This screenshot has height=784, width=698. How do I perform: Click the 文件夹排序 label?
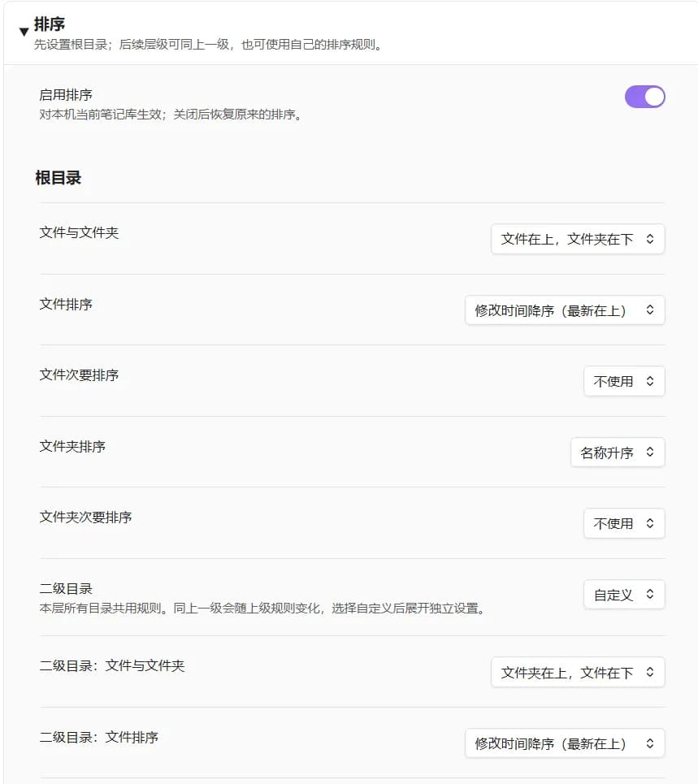[x=72, y=446]
